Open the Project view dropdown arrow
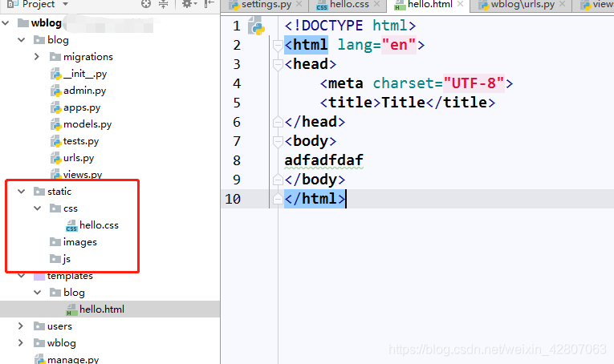The image size is (614, 364). click(65, 4)
